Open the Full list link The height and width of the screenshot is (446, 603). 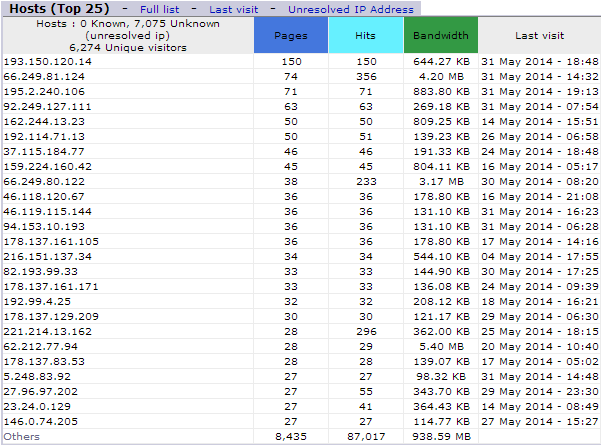[162, 8]
